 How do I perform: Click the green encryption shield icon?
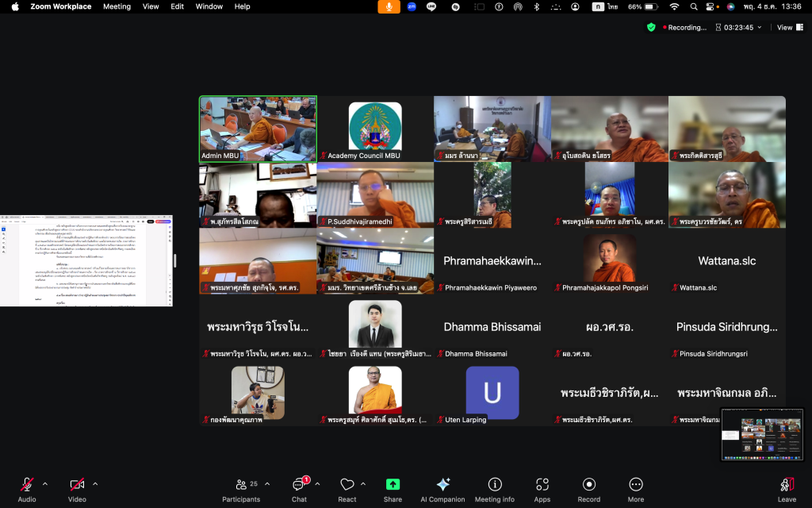pos(651,27)
